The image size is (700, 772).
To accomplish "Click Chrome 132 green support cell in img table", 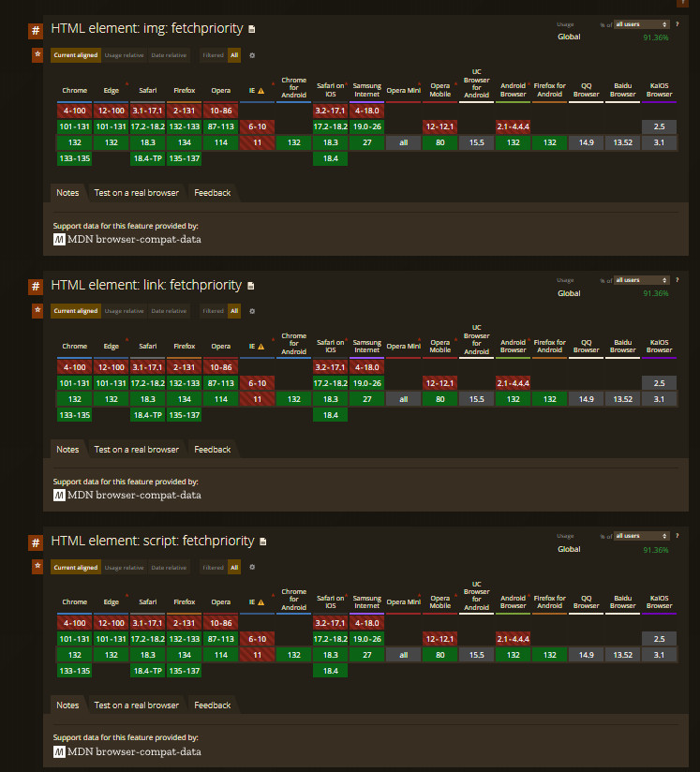I will pos(74,142).
